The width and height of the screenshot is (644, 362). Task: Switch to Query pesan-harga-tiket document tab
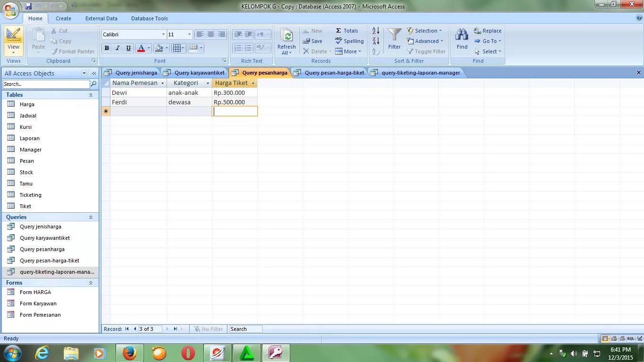tap(329, 73)
